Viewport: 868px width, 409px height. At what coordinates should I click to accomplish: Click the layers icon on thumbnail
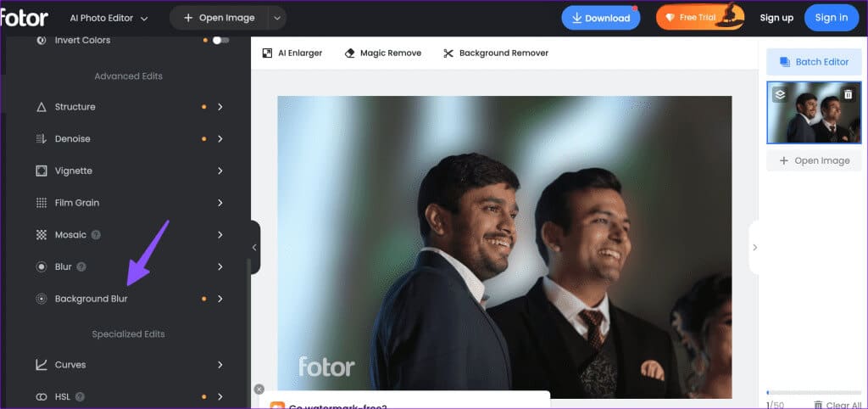(x=780, y=95)
